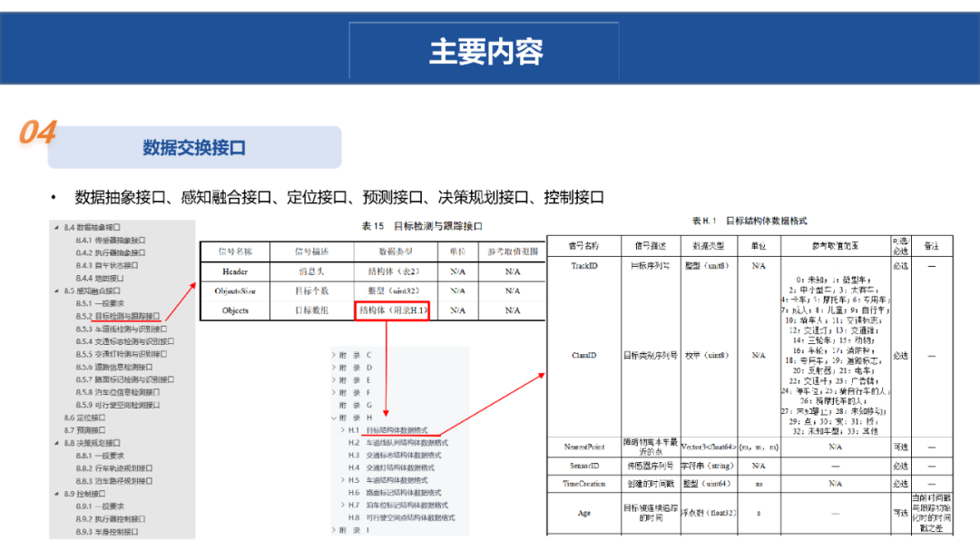The height and width of the screenshot is (551, 980).
Task: Click the red-boxed 结构体（附录H.1）cell
Action: pos(393,310)
